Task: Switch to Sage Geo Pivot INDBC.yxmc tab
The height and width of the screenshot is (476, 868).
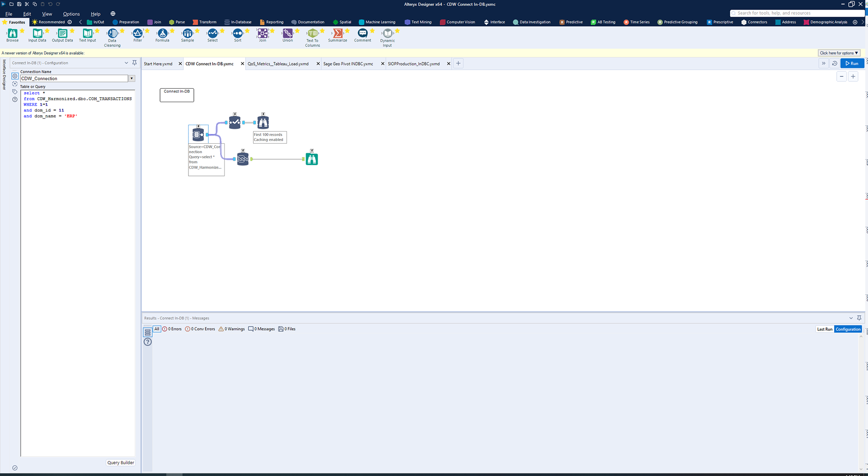Action: point(348,64)
